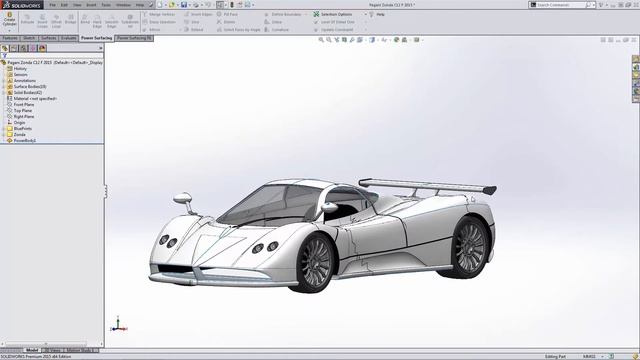
Task: Select Material <not specified> item
Action: coord(32,99)
